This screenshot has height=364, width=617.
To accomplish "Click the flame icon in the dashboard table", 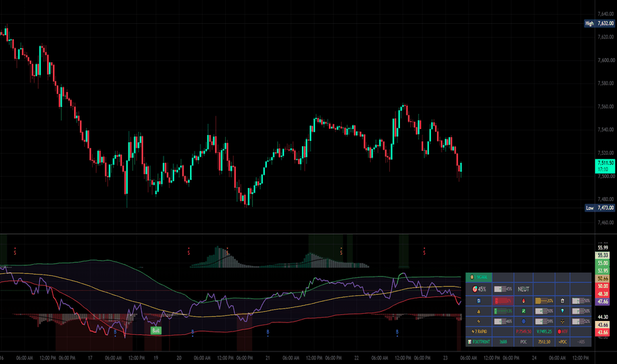I will (524, 301).
